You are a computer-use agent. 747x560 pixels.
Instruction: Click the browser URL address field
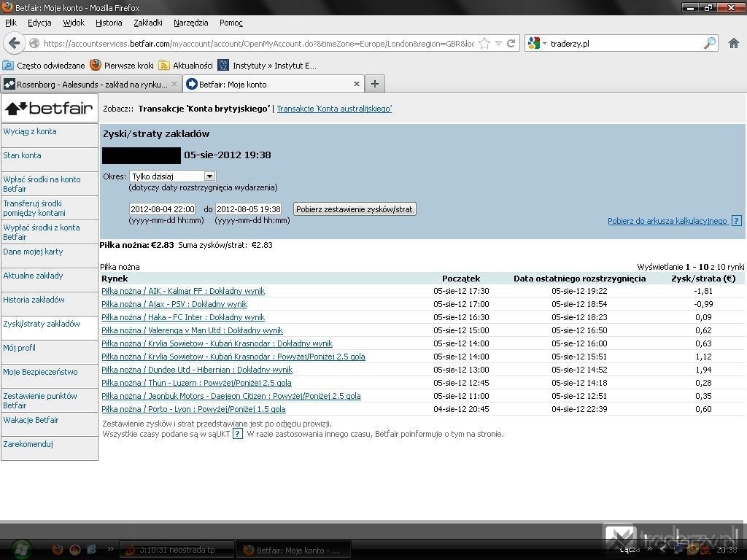[259, 43]
